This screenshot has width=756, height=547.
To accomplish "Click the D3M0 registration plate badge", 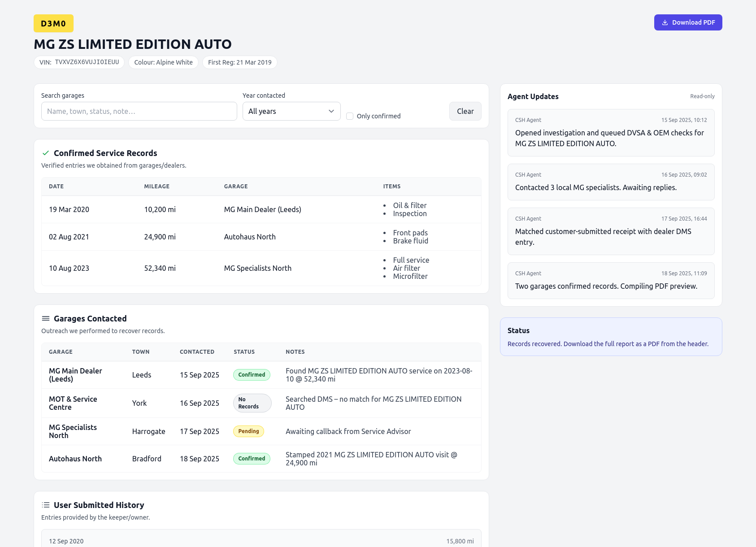I will 53,24.
